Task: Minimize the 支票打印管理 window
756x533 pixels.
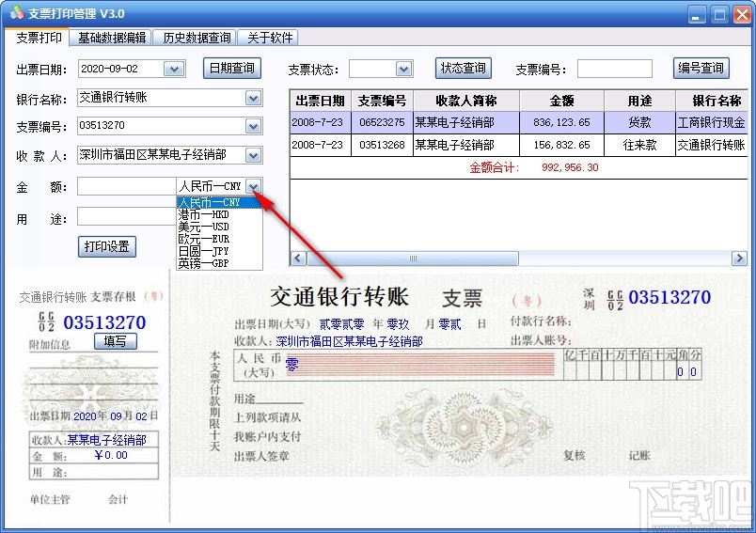Action: click(x=696, y=14)
